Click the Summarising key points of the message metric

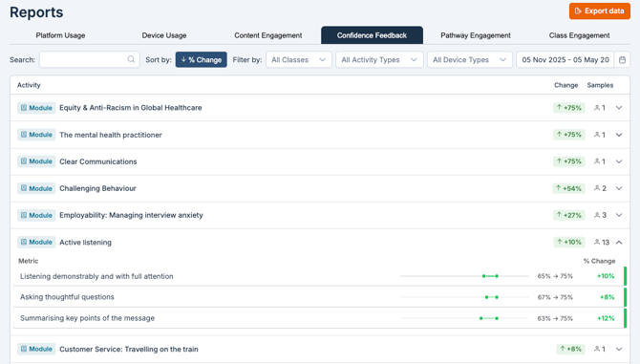(x=87, y=318)
